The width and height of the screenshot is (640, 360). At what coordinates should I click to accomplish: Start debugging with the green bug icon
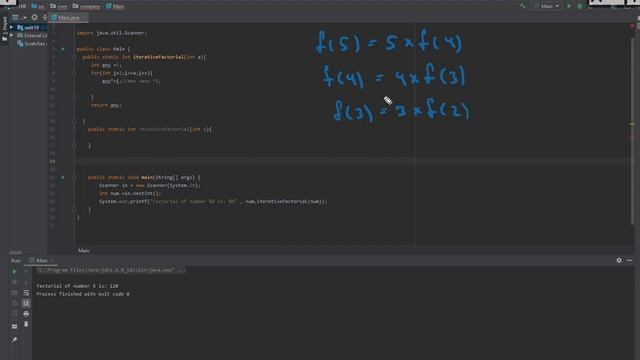tap(580, 6)
